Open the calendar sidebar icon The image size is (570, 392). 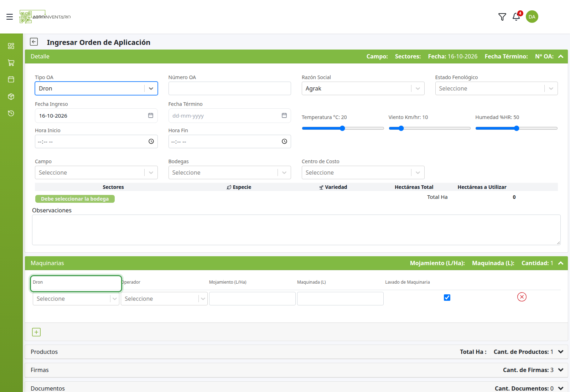(x=11, y=79)
